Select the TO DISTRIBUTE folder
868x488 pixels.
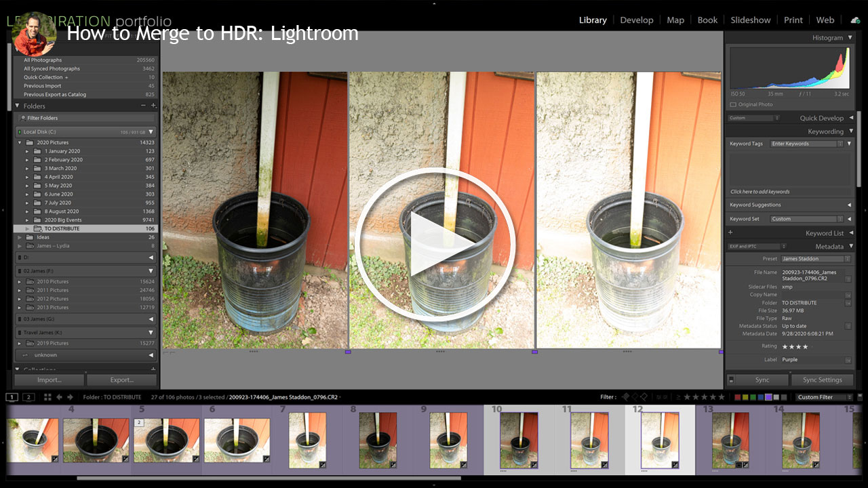tap(85, 228)
